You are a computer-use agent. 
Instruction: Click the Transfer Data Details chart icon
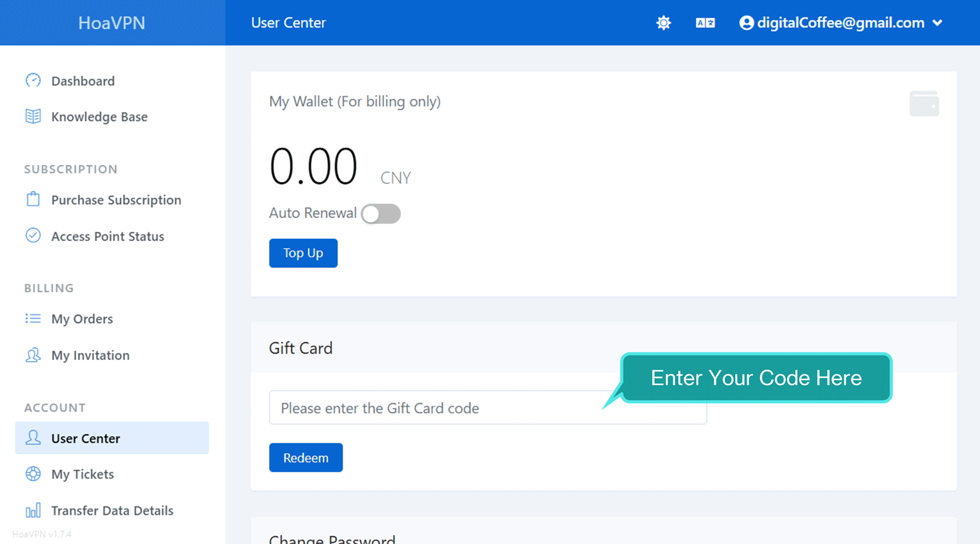coord(33,510)
